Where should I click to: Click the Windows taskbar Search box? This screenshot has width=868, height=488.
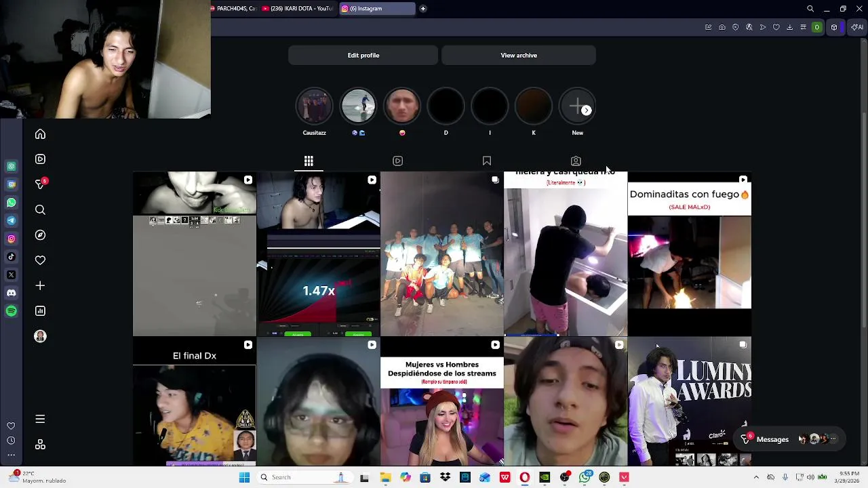tap(304, 477)
